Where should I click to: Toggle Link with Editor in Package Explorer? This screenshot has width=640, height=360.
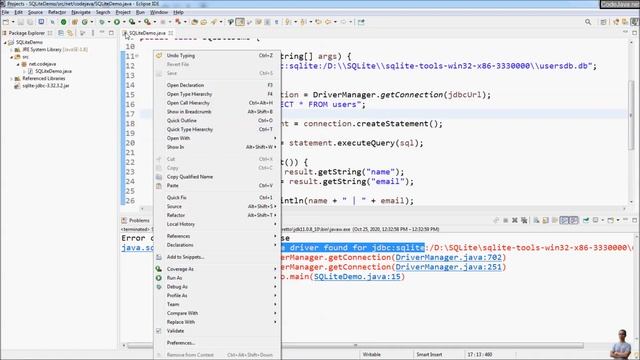coord(70,33)
